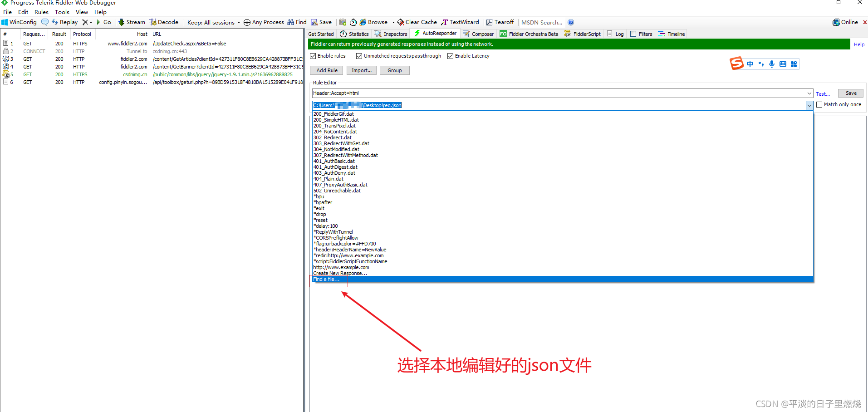Close the toolbar with red X
Image resolution: width=868 pixels, height=412 pixels.
[x=865, y=22]
